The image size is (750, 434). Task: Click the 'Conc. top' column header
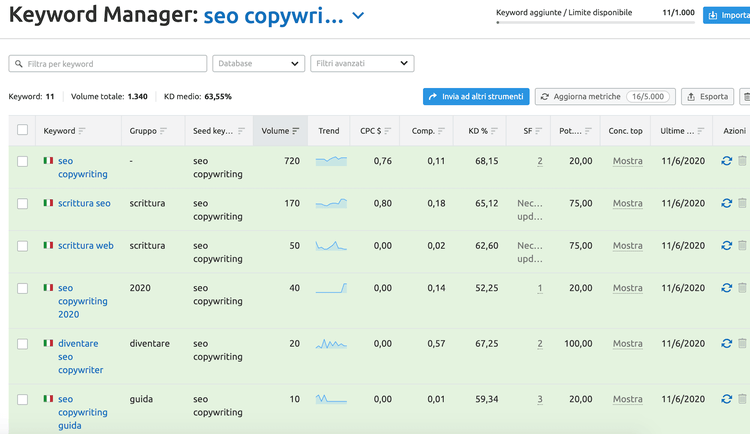tap(625, 131)
